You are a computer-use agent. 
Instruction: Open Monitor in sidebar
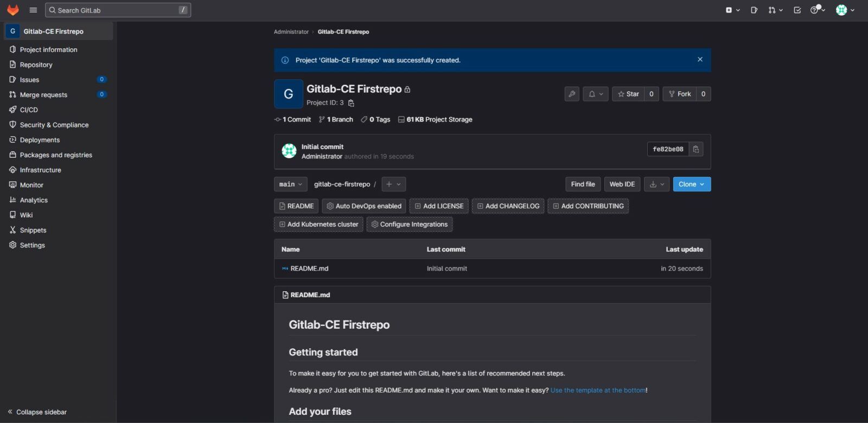(x=59, y=185)
